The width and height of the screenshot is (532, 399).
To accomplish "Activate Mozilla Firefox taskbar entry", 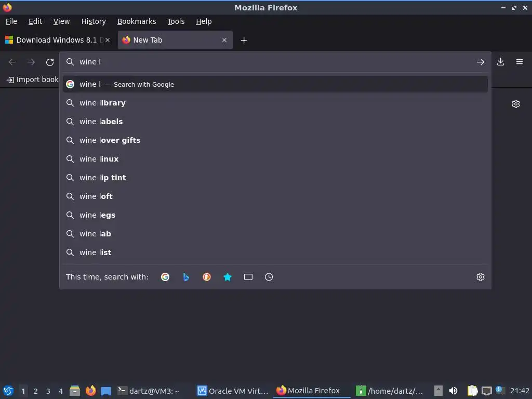I will [x=312, y=391].
